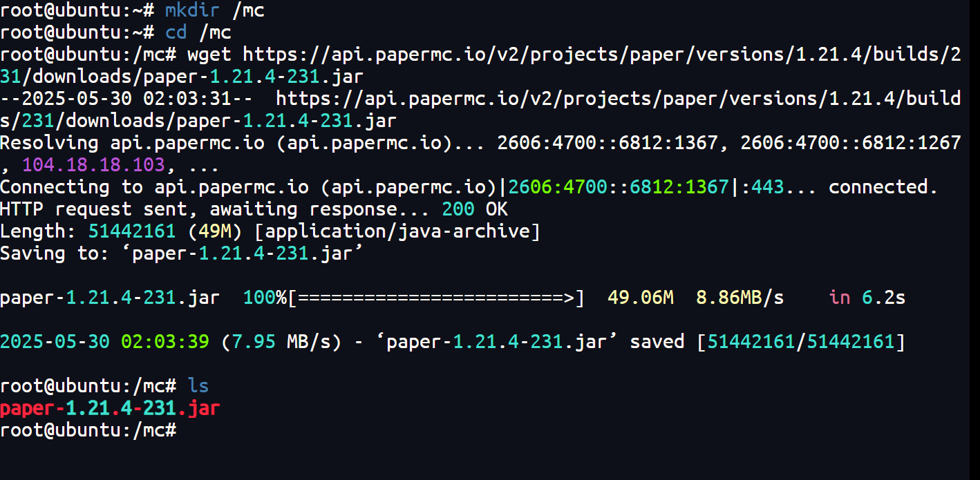Click the 'cd' command on second line
This screenshot has width=980, height=480.
(176, 32)
